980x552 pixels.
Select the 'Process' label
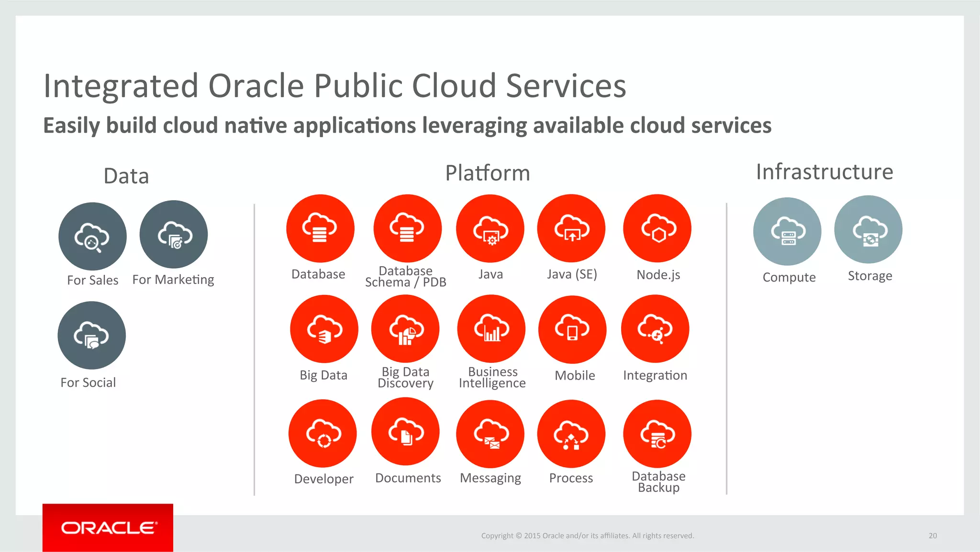[x=571, y=478]
